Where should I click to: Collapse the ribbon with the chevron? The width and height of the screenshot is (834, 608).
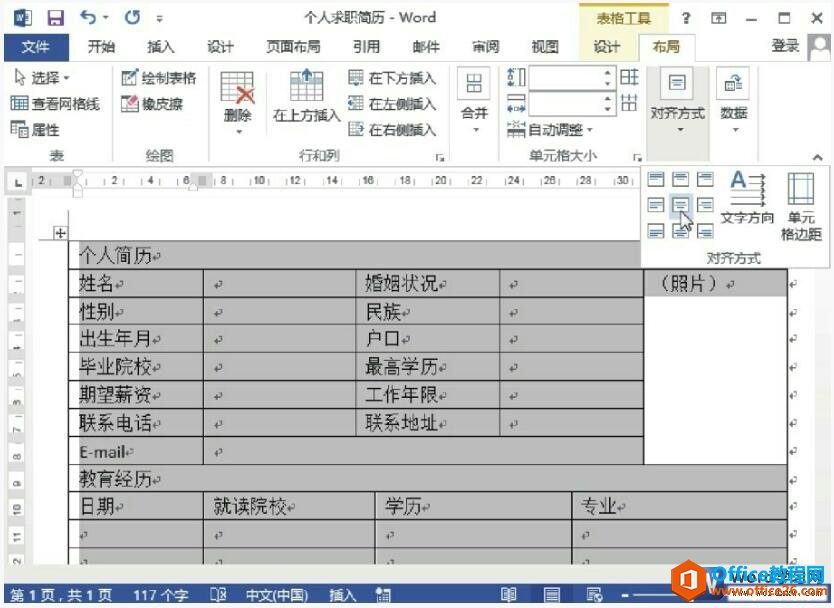(x=818, y=157)
